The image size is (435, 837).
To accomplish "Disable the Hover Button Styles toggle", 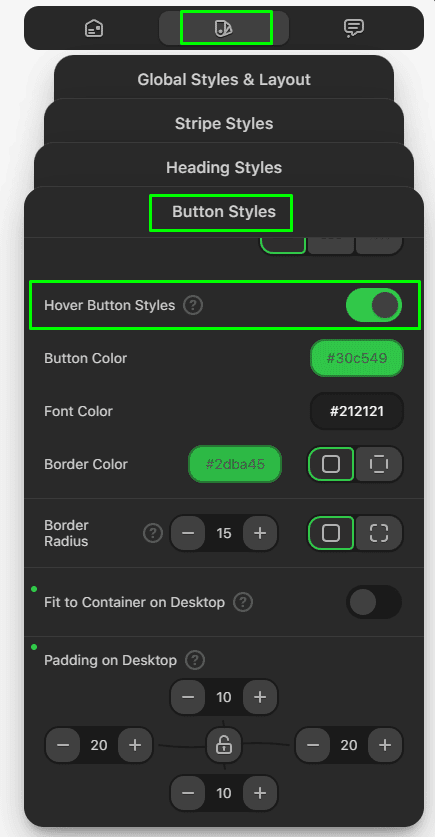I will coord(374,305).
